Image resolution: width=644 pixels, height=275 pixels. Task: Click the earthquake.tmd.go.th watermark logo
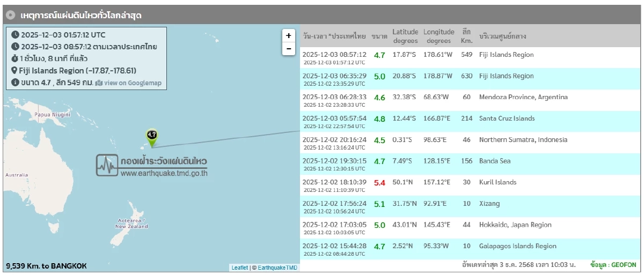click(152, 166)
